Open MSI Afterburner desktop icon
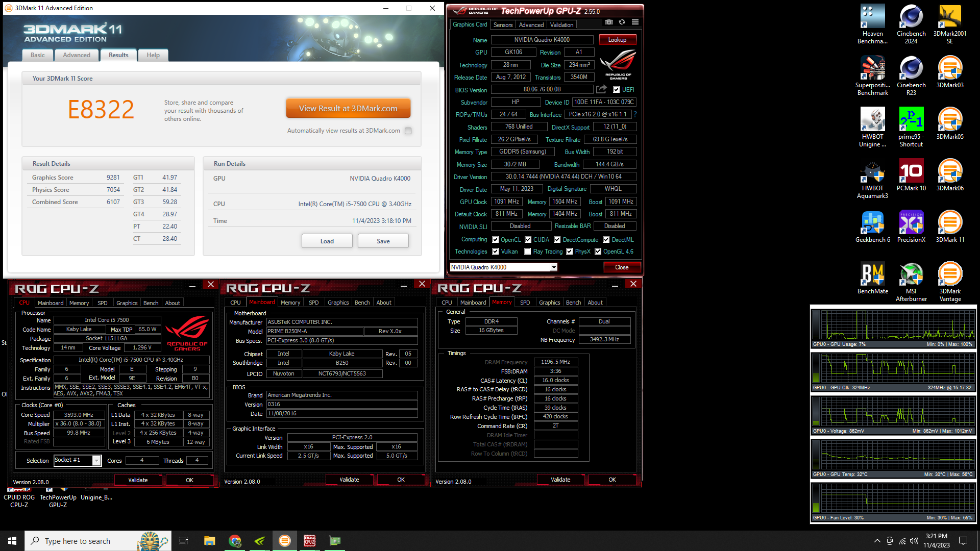Image resolution: width=980 pixels, height=551 pixels. coord(911,282)
